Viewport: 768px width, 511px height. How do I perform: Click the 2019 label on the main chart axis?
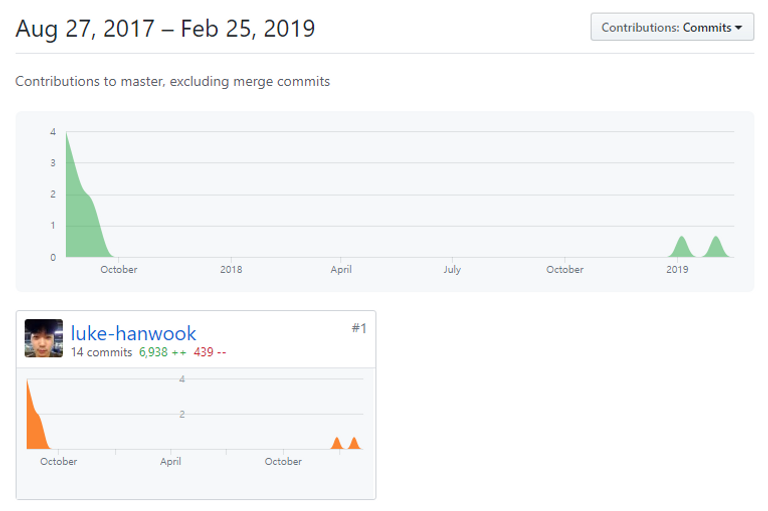[677, 269]
